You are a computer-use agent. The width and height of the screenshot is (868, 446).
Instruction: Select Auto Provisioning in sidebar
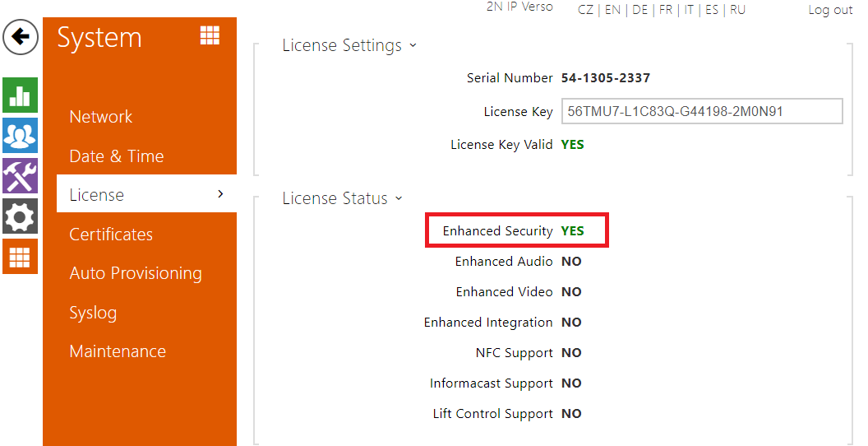point(136,273)
